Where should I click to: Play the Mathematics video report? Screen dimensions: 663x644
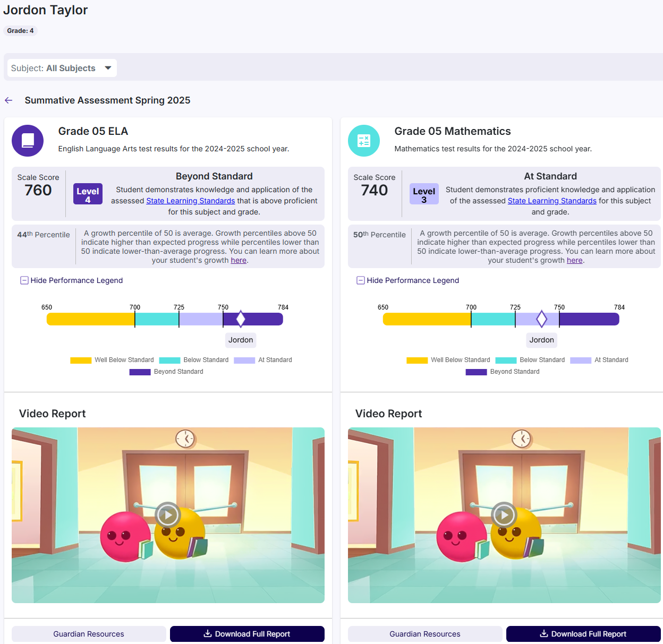pyautogui.click(x=504, y=515)
